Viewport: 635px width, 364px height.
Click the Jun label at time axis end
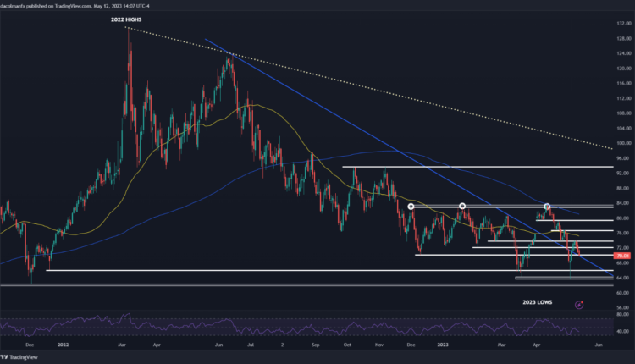point(599,345)
